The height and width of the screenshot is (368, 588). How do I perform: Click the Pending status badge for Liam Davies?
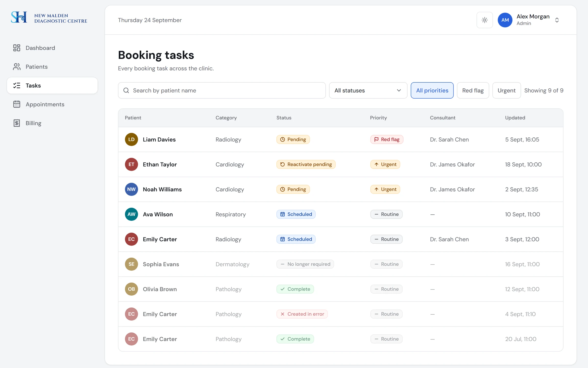pyautogui.click(x=293, y=140)
